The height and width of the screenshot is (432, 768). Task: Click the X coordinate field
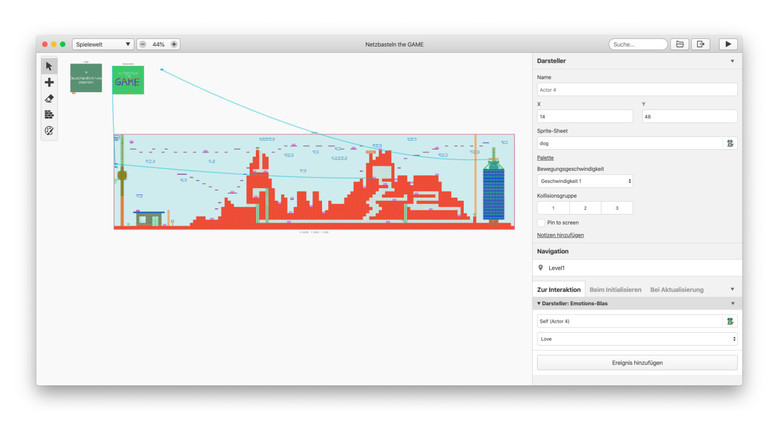pyautogui.click(x=585, y=117)
